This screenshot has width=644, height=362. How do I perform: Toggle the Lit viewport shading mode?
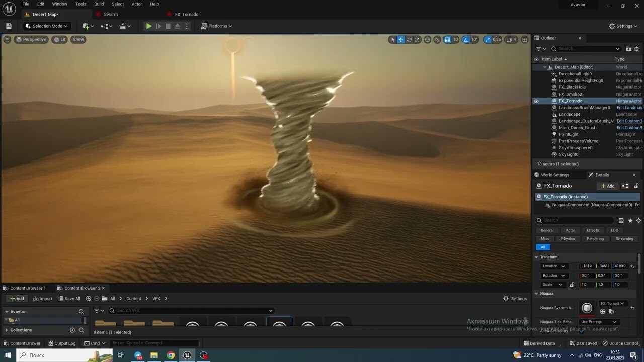[x=59, y=39]
